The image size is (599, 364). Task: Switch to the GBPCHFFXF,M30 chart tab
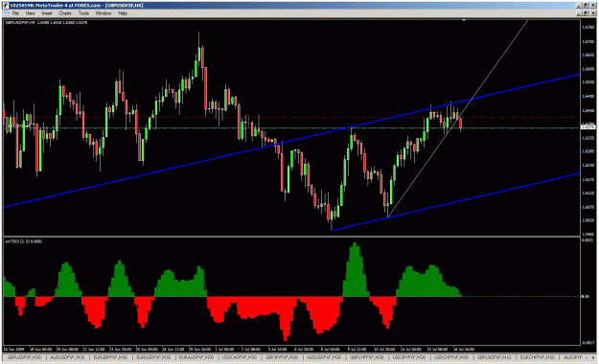click(x=367, y=357)
